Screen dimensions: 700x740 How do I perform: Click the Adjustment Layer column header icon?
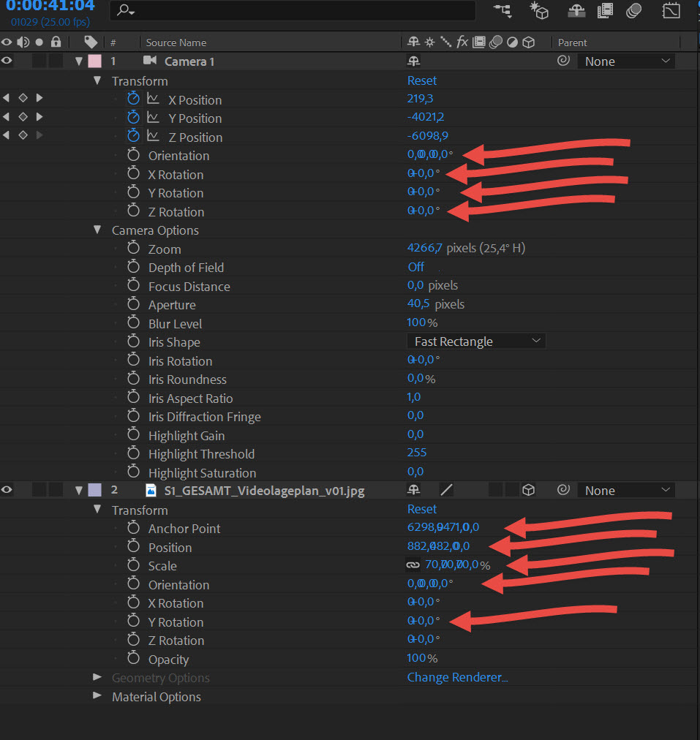click(x=512, y=42)
